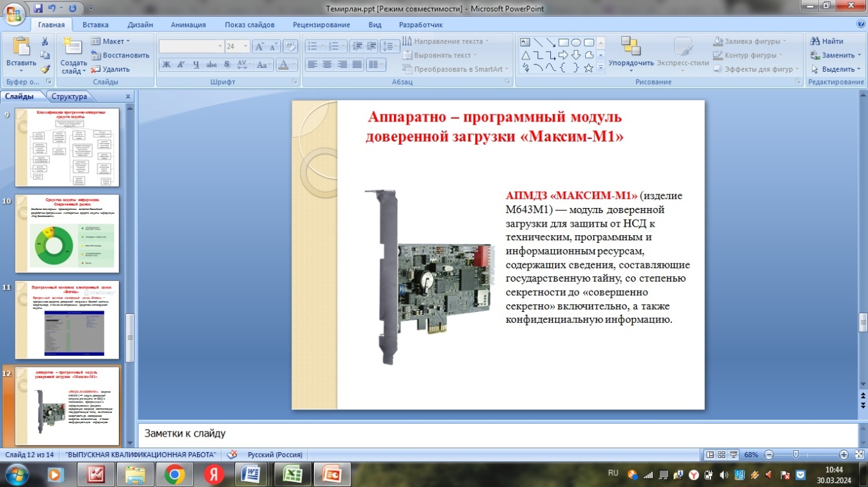Toggle text shadow S
The image size is (868, 487).
point(227,65)
